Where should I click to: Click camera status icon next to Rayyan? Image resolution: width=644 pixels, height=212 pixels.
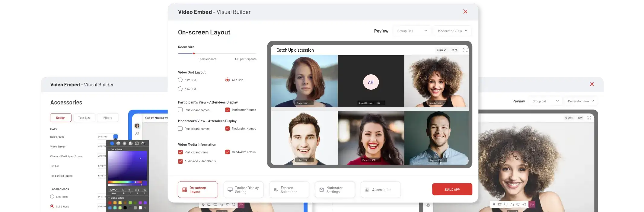[440, 160]
